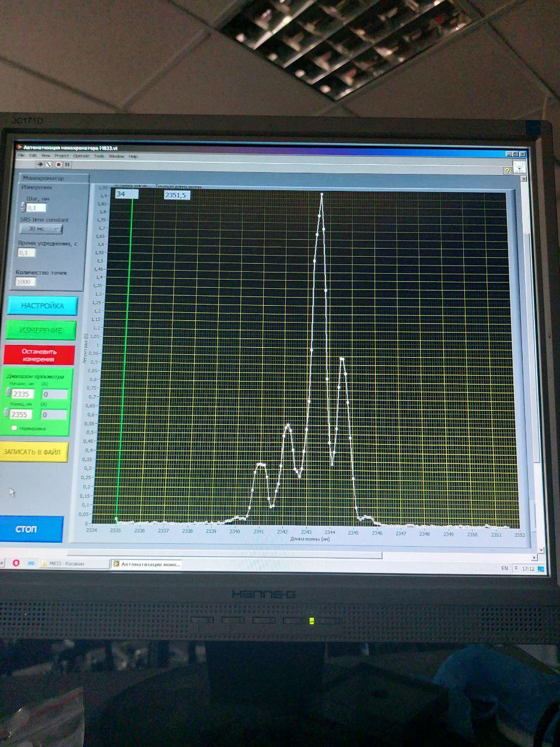
Task: Click the LabVIEW title bar icon
Action: tap(19, 148)
